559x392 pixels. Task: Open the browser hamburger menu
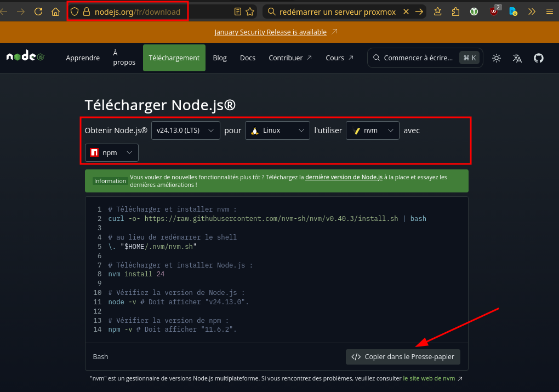pos(549,12)
